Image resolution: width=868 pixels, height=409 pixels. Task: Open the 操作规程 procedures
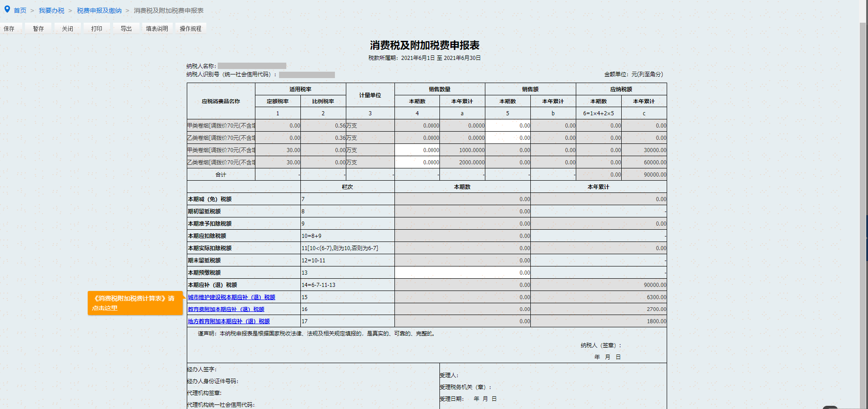[190, 29]
